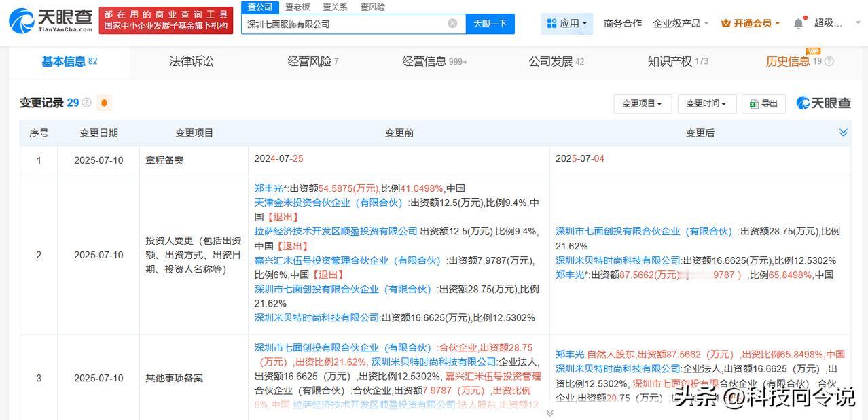
Task: Click the TianYanCha logo
Action: [51, 21]
